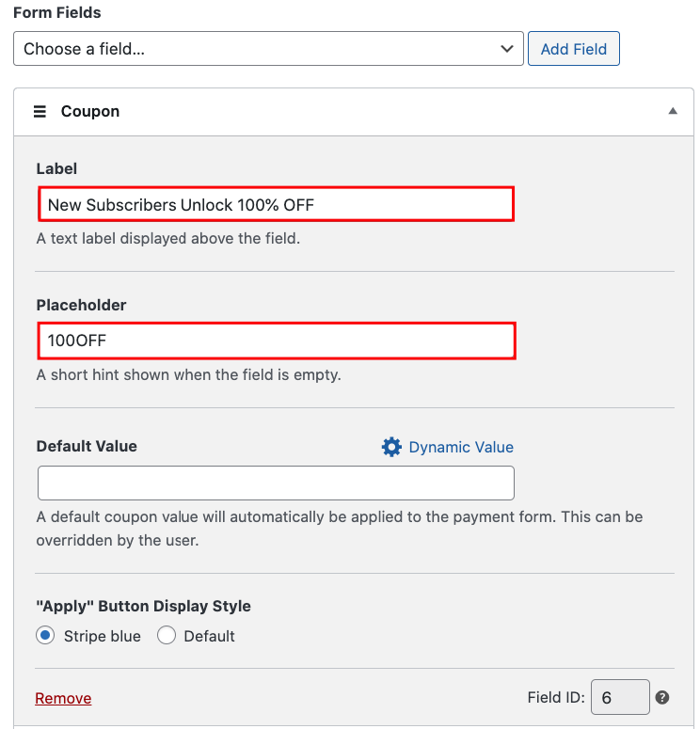Click the Remove link
The height and width of the screenshot is (729, 700).
tap(63, 698)
